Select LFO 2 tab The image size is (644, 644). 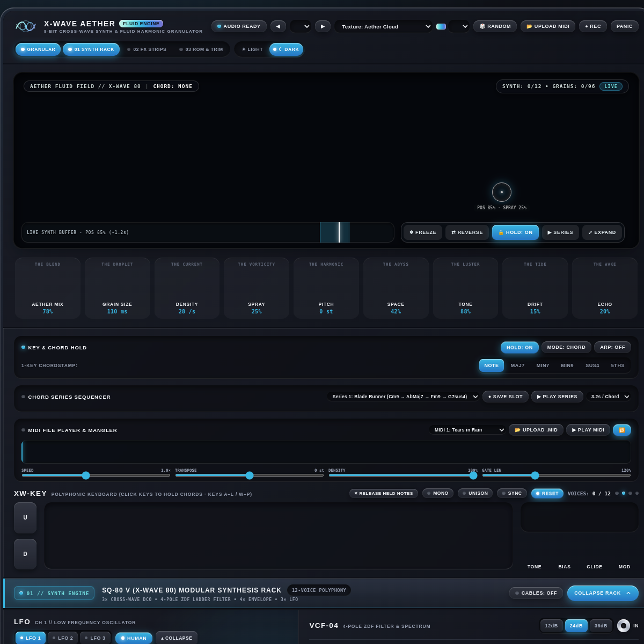(63, 638)
